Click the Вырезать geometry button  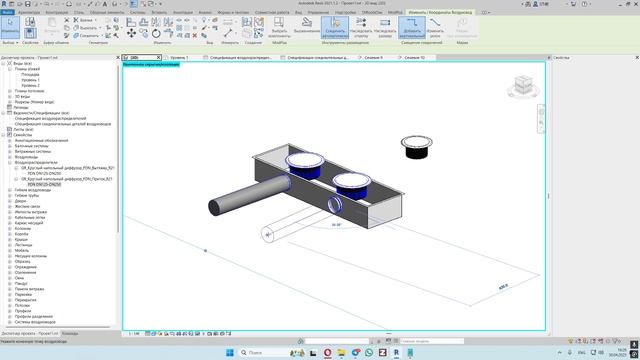pyautogui.click(x=86, y=28)
